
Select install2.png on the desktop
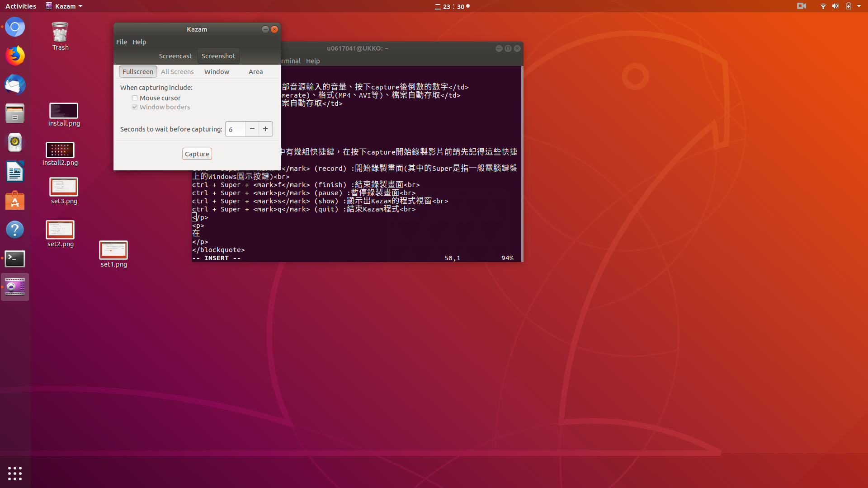point(60,154)
